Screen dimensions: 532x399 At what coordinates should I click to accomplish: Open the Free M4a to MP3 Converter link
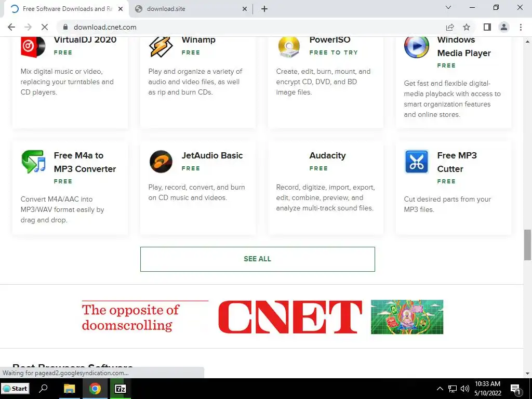coord(85,162)
